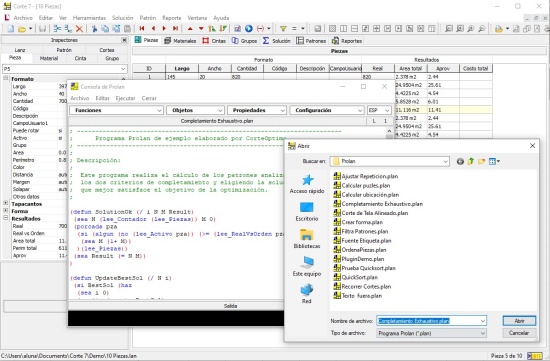Select Calcular puzles.plan file
Image resolution: width=550 pixels, height=361 pixels.
(x=362, y=186)
